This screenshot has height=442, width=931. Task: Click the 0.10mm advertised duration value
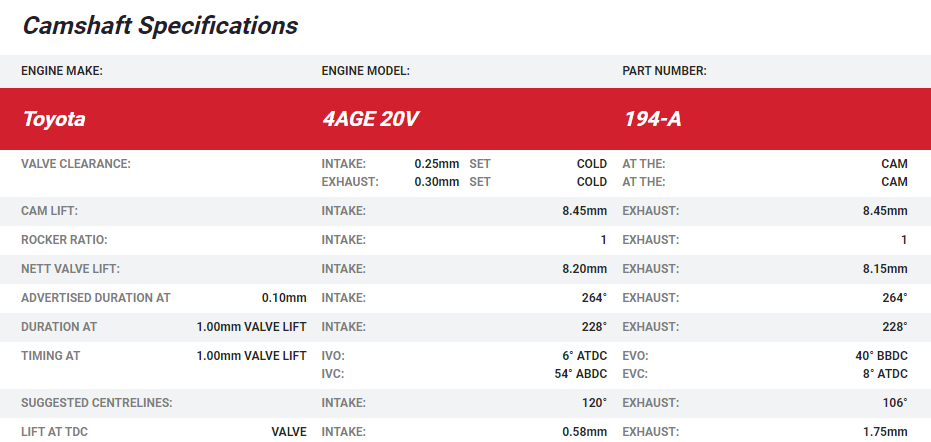pyautogui.click(x=283, y=298)
